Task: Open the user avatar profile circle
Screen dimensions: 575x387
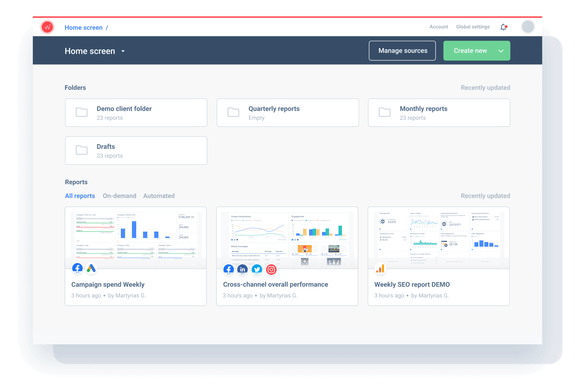Action: [528, 27]
